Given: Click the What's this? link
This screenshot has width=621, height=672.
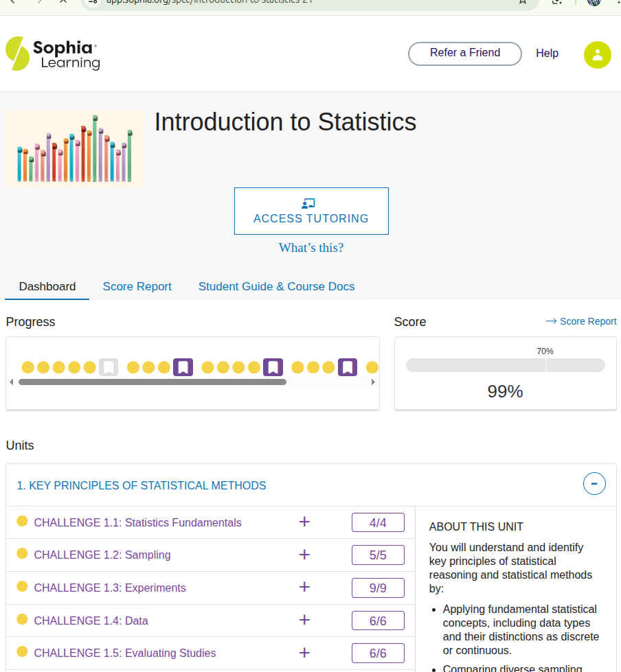Looking at the screenshot, I should coord(311,248).
